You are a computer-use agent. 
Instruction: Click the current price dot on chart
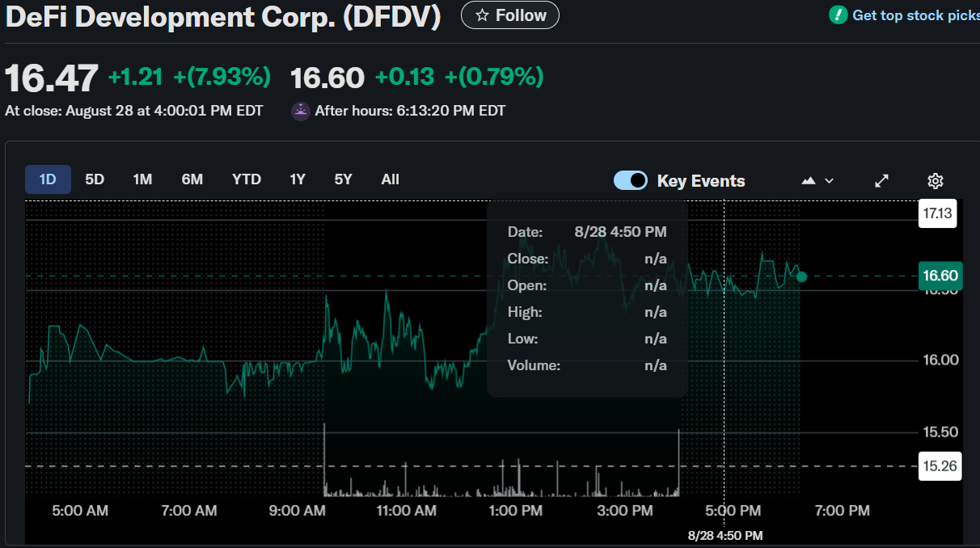pyautogui.click(x=801, y=276)
